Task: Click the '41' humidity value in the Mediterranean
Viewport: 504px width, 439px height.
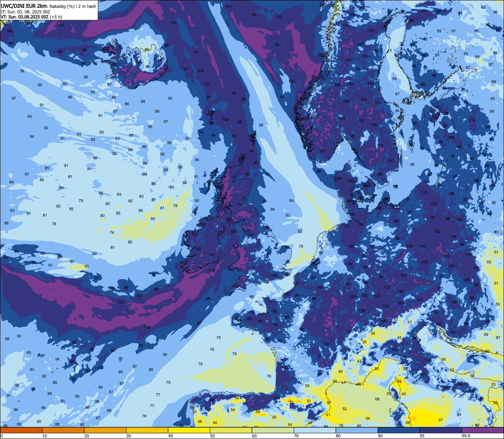Action: point(328,415)
